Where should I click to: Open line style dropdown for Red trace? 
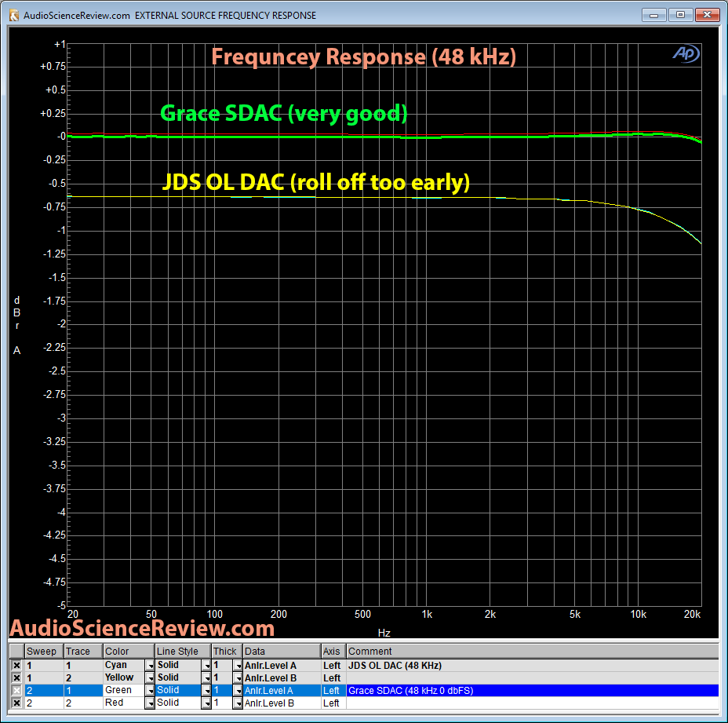206,703
